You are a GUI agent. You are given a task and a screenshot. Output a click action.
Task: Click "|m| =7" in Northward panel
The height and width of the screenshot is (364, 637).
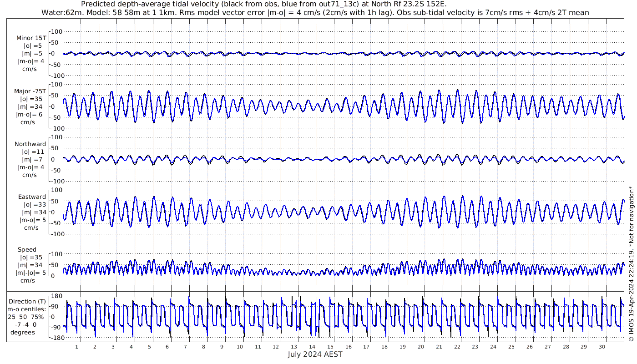coord(33,160)
